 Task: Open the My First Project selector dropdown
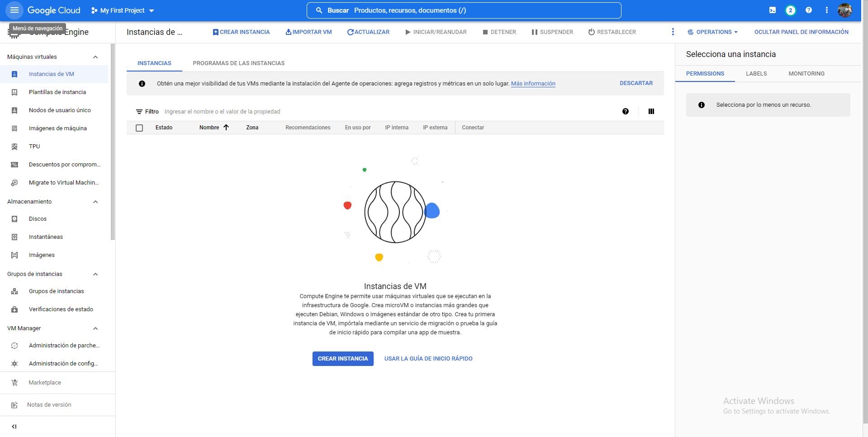pyautogui.click(x=123, y=10)
